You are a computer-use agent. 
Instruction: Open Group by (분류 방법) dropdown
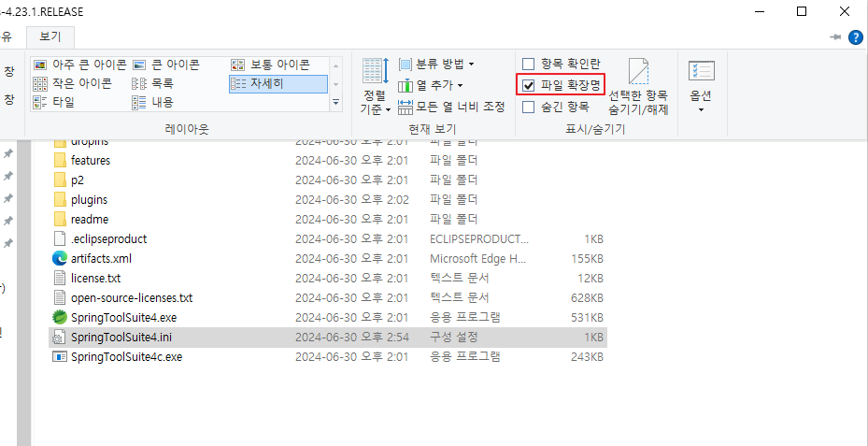click(436, 65)
